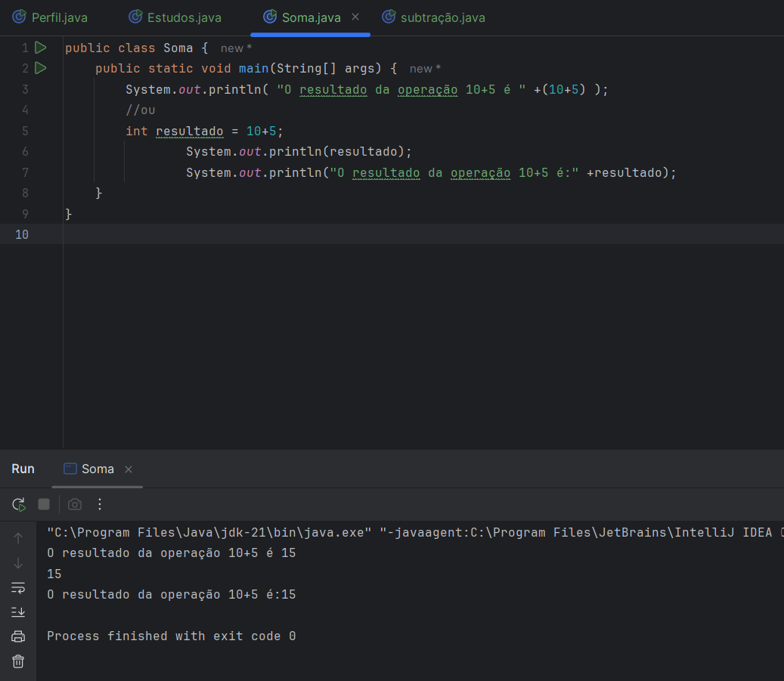Click "int resultado = 10+5;" code line
The height and width of the screenshot is (681, 784).
click(x=204, y=131)
